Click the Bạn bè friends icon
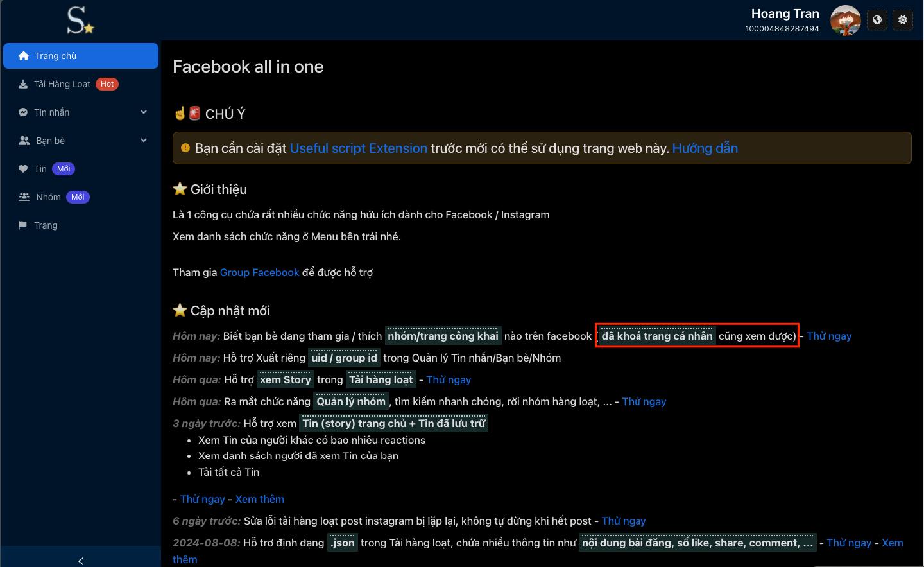The width and height of the screenshot is (924, 567). (x=24, y=141)
